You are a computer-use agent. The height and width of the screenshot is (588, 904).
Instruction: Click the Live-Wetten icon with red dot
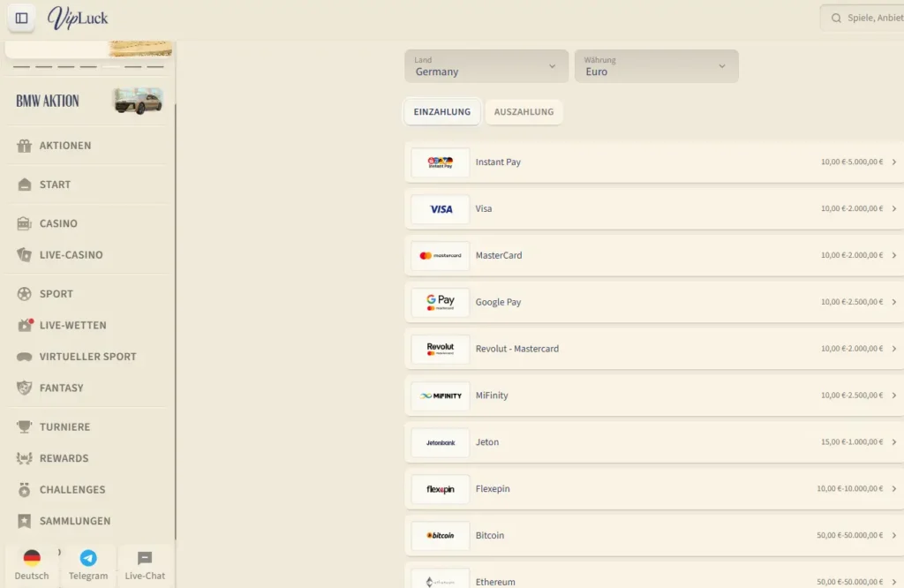pos(25,325)
